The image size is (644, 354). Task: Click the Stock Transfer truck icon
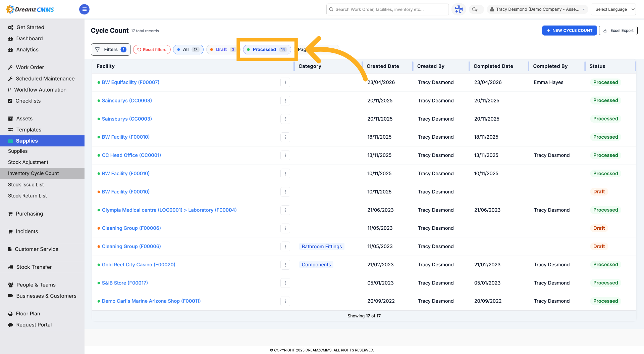pos(10,267)
